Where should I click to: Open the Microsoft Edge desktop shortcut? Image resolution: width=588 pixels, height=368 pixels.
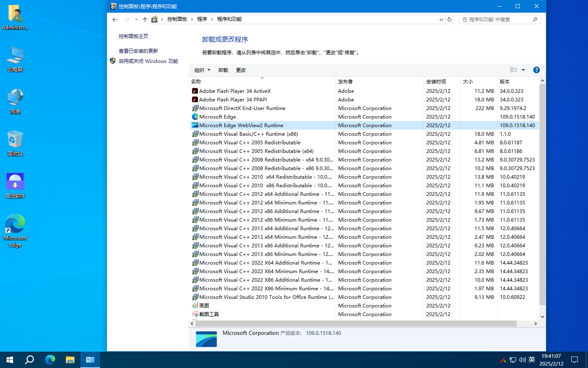[x=15, y=231]
